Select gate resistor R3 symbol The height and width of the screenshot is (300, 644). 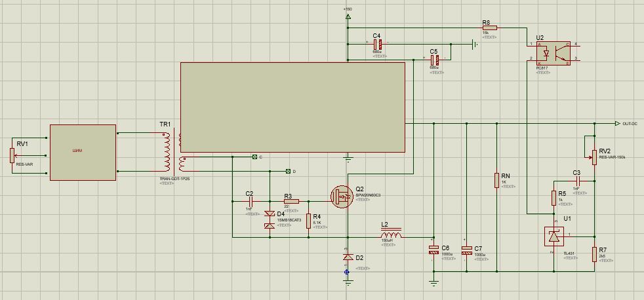[x=291, y=202]
